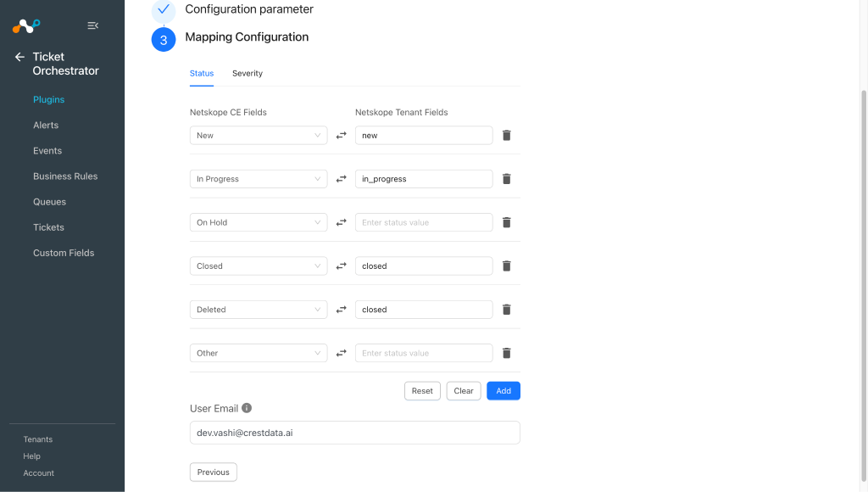
Task: Open the New CE field dropdown
Action: point(259,135)
